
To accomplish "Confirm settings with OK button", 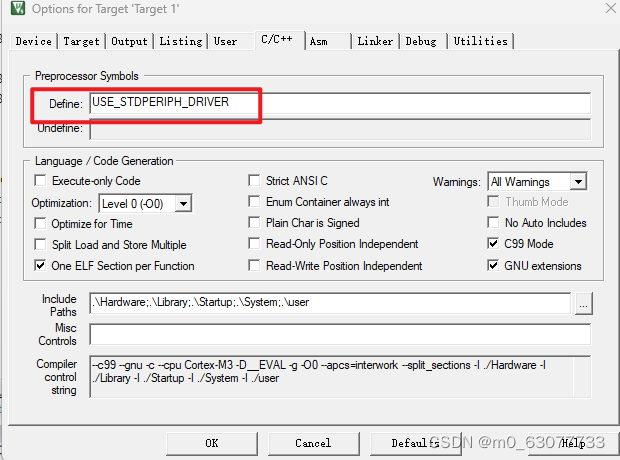I will [212, 443].
